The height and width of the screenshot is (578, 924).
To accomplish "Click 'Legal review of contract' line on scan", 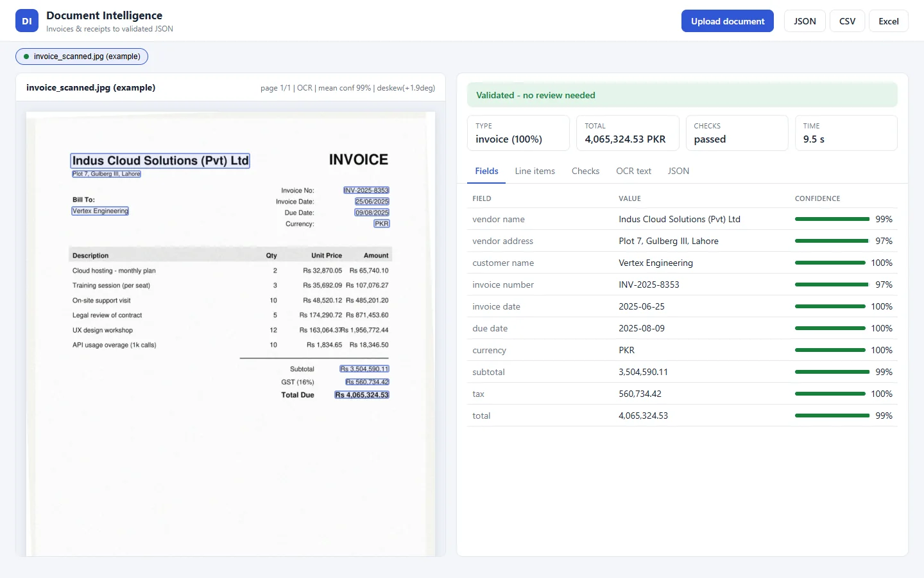I will (x=107, y=315).
